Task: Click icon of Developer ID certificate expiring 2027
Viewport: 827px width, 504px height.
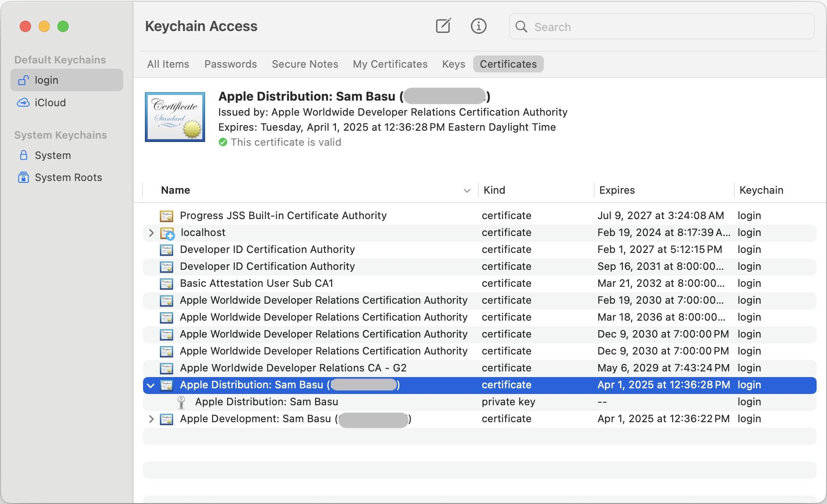Action: pos(167,250)
